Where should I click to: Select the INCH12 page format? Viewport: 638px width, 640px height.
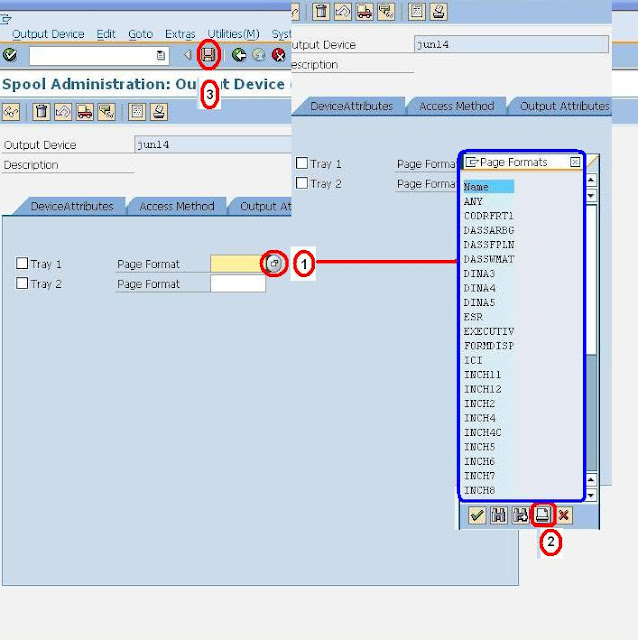482,389
